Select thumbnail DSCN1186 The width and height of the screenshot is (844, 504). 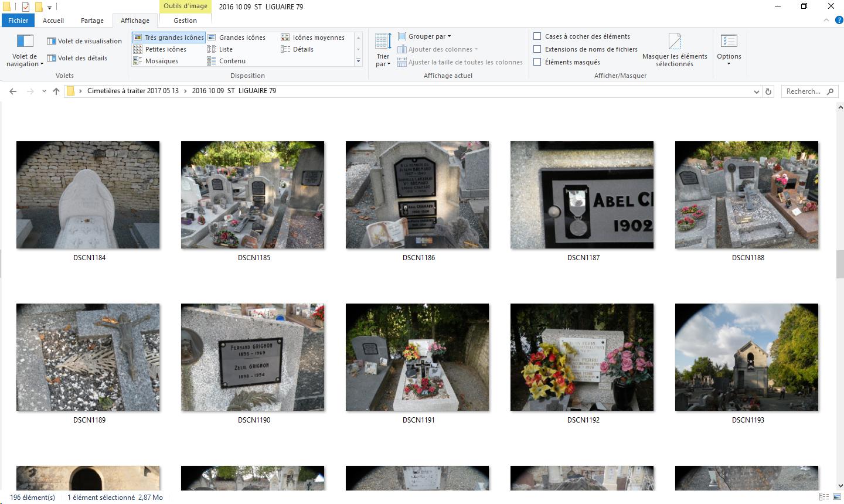[417, 195]
